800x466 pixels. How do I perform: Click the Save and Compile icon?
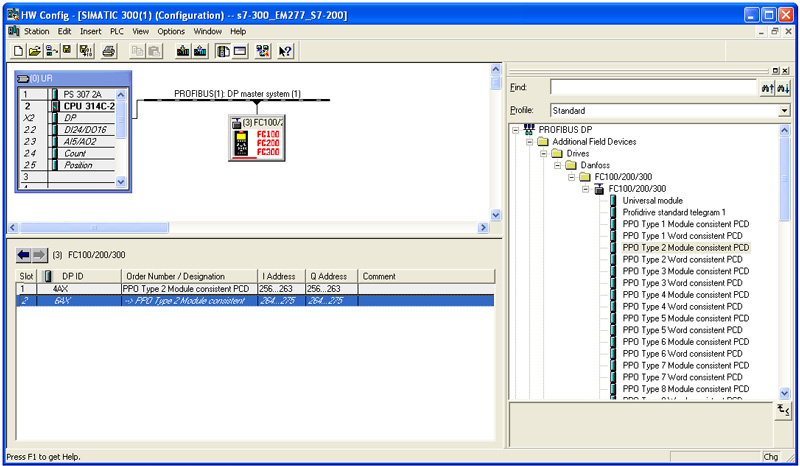click(86, 51)
